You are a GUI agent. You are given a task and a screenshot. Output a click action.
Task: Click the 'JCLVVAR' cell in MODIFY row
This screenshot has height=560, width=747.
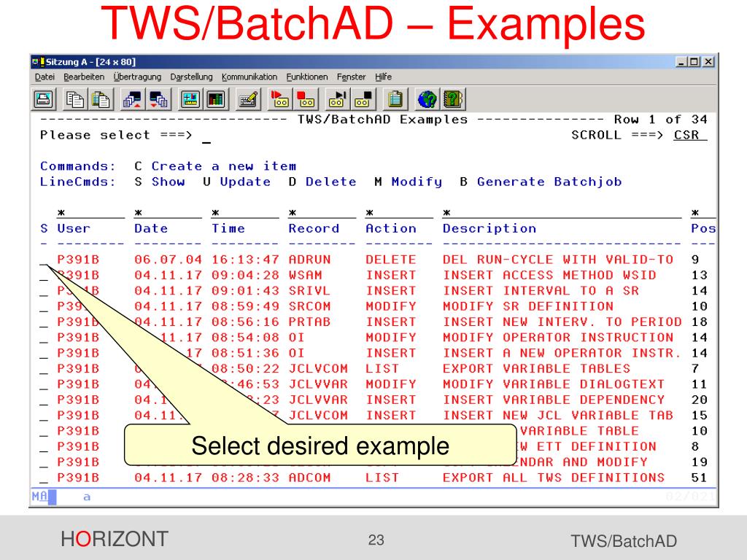pyautogui.click(x=318, y=384)
